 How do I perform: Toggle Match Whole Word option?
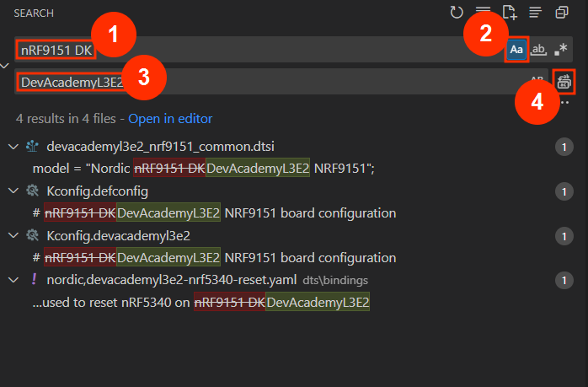[538, 49]
